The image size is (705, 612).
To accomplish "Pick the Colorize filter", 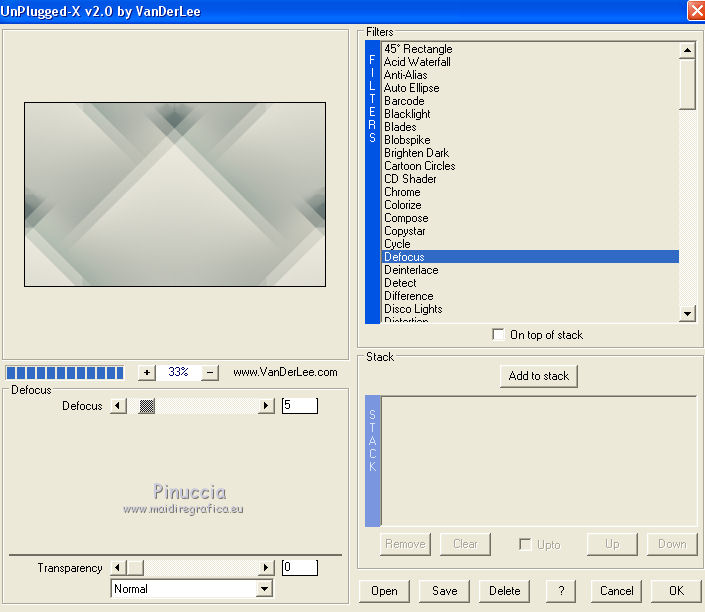I will coord(530,205).
